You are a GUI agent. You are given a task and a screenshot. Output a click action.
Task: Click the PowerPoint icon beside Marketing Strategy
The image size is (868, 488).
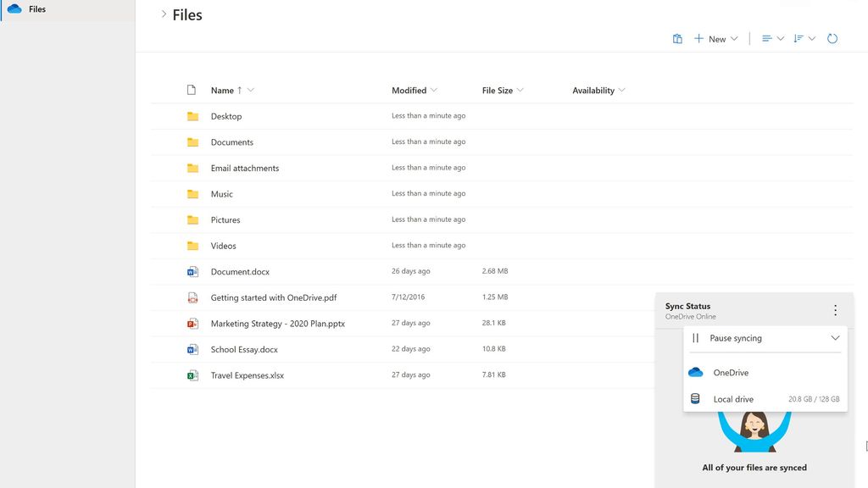pos(193,323)
